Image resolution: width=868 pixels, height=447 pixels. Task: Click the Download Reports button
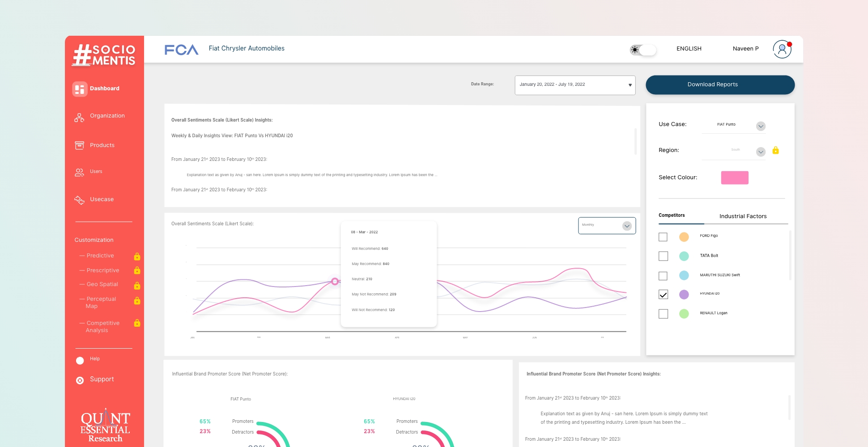click(720, 85)
